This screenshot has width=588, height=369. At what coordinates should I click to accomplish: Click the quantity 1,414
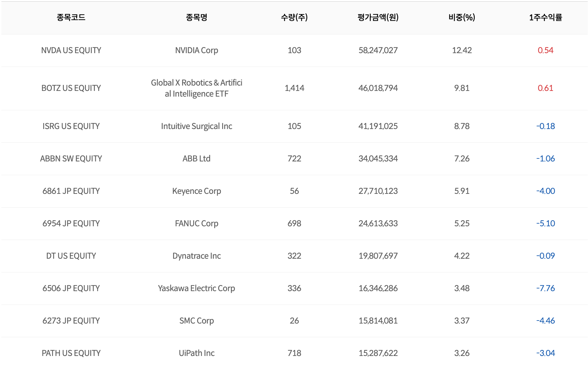point(294,88)
